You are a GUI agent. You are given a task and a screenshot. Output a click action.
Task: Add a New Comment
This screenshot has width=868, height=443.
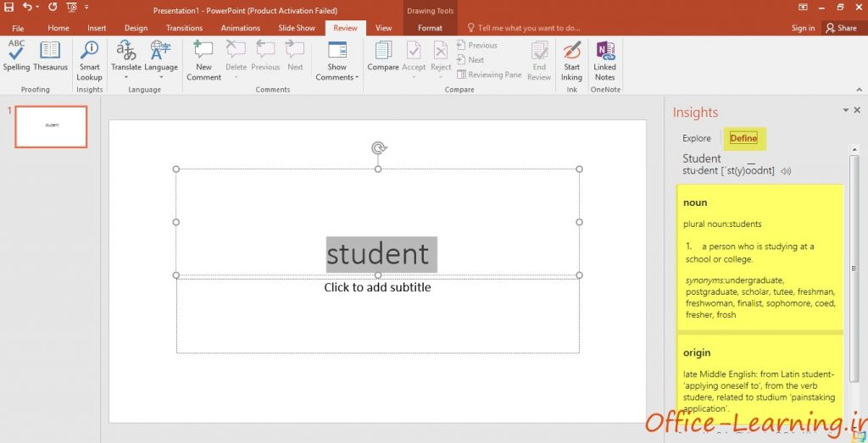point(203,61)
